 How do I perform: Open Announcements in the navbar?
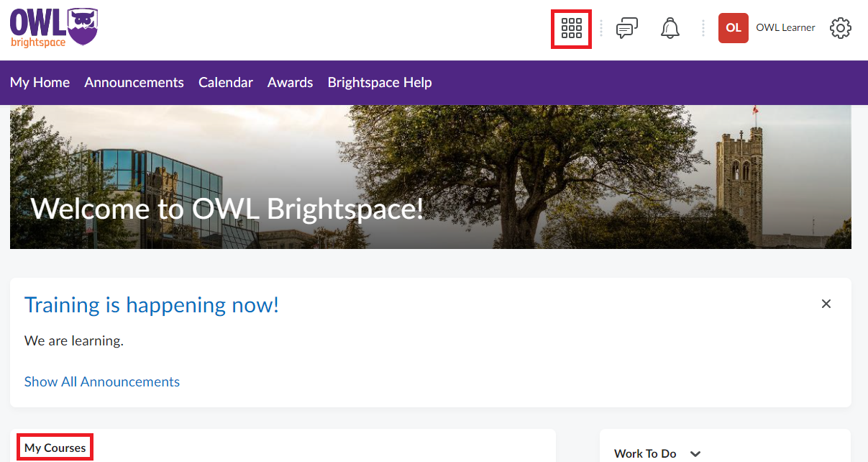[x=134, y=83]
